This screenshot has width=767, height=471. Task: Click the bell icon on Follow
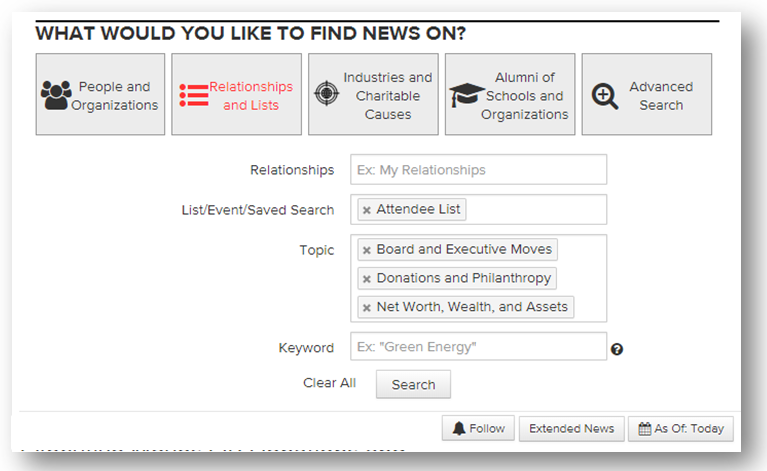(459, 428)
